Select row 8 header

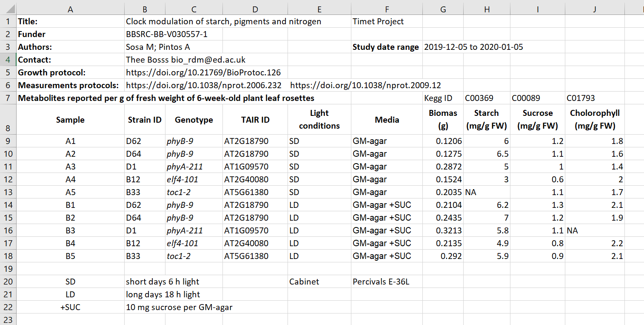(x=8, y=120)
